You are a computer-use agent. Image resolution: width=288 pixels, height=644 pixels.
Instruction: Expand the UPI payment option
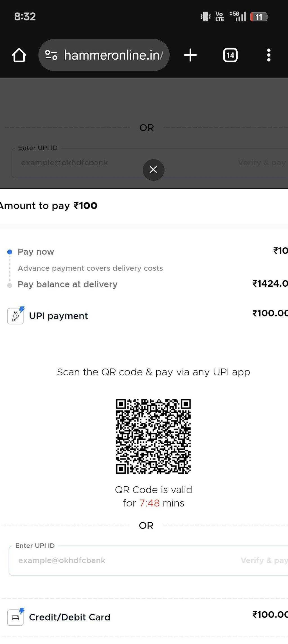click(58, 316)
